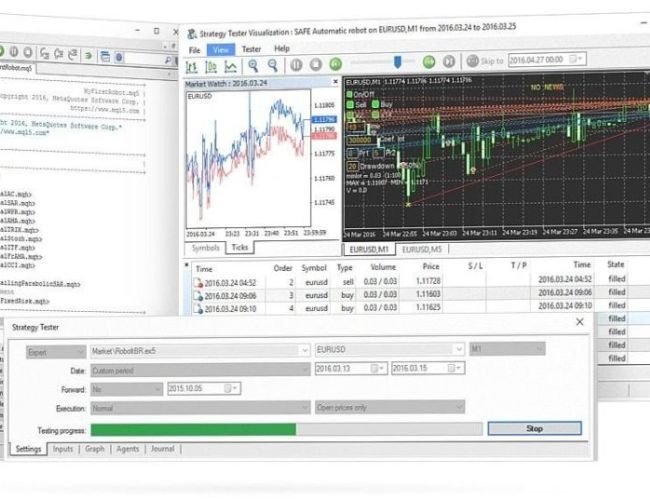Open the Market\RobotBR.ex5 expert dropdown
The image size is (650, 500).
tap(200, 351)
